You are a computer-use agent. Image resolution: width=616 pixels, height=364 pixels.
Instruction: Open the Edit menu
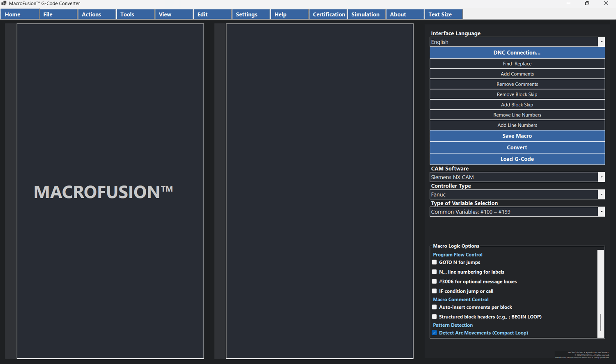coord(213,14)
